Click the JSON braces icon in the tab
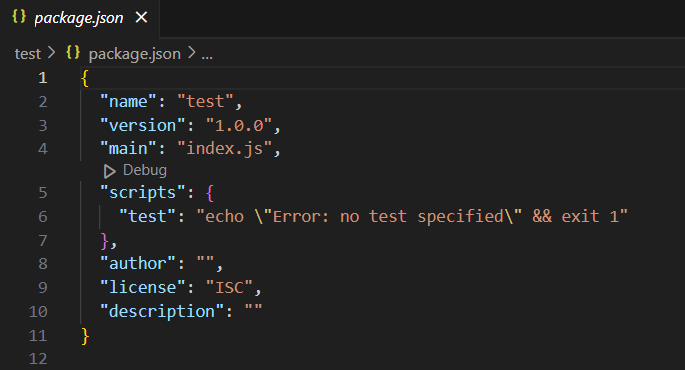The image size is (685, 370). coord(19,17)
